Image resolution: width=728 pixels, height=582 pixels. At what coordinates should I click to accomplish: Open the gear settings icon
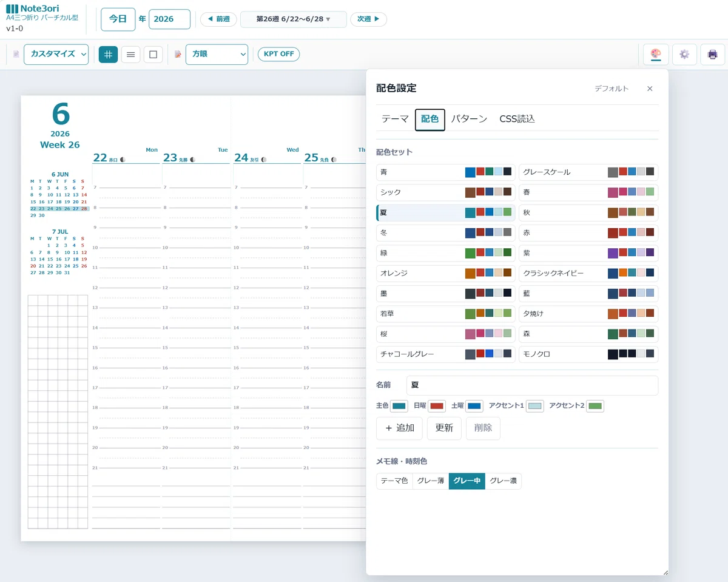[x=684, y=54]
